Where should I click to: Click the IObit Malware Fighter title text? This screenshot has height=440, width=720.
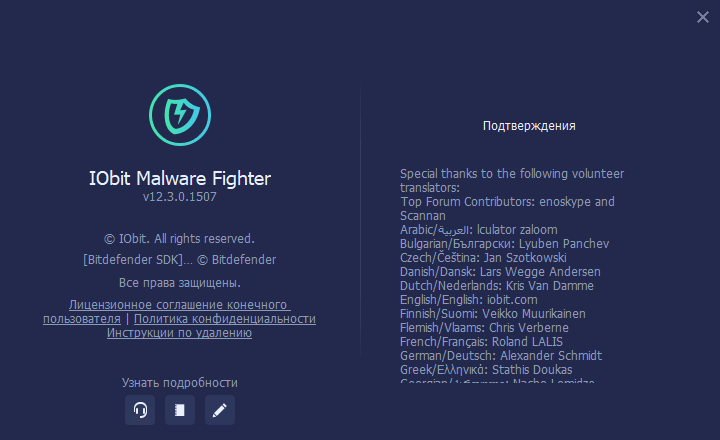coord(180,178)
